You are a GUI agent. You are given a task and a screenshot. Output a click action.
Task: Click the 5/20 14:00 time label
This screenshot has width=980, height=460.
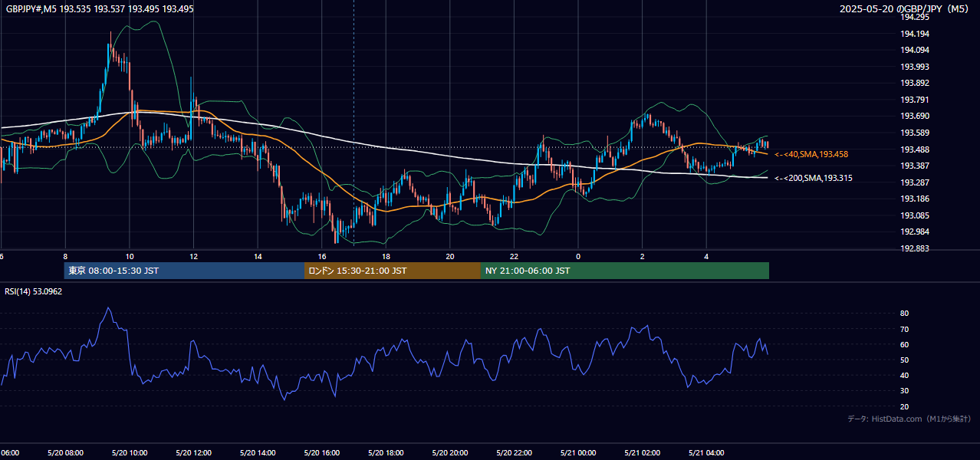click(x=258, y=452)
